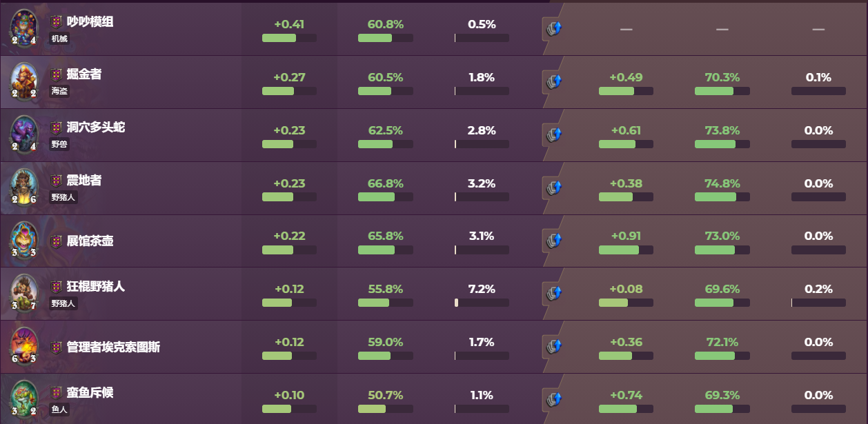Click the 野兽 tribe tag under 洞穴多头蛇
The width and height of the screenshot is (868, 424).
click(60, 145)
